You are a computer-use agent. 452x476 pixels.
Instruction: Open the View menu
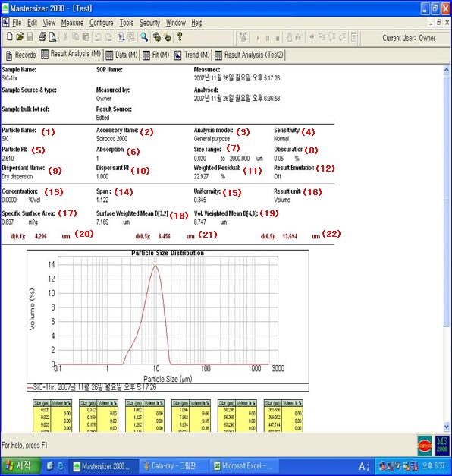pos(49,23)
